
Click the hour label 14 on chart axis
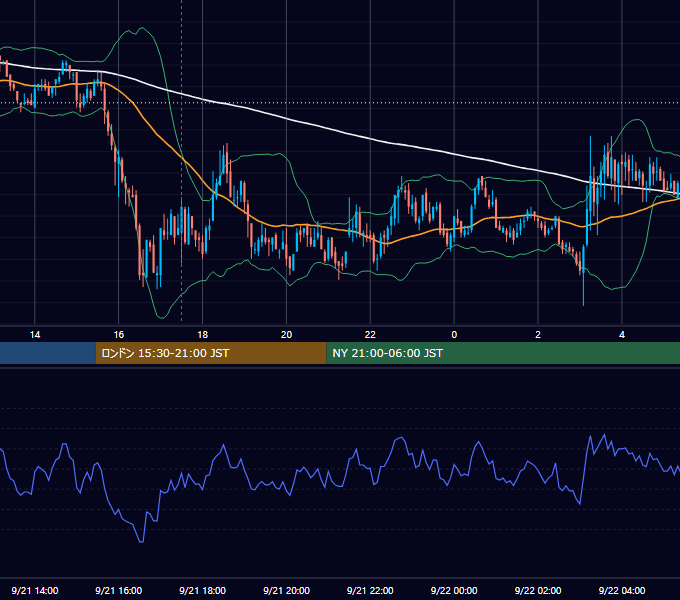click(35, 335)
